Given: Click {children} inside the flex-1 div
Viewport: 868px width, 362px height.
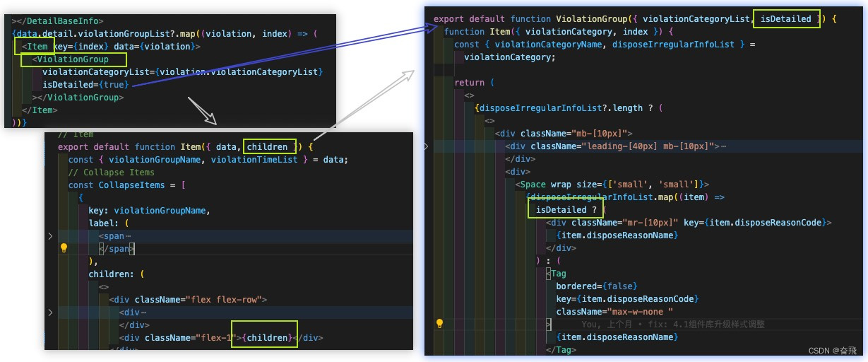Looking at the screenshot, I should (x=266, y=337).
